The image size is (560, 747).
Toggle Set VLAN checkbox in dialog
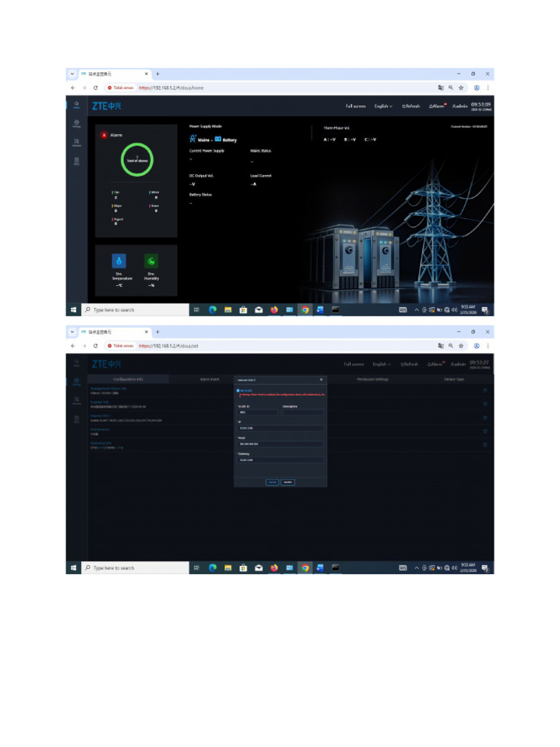click(238, 391)
